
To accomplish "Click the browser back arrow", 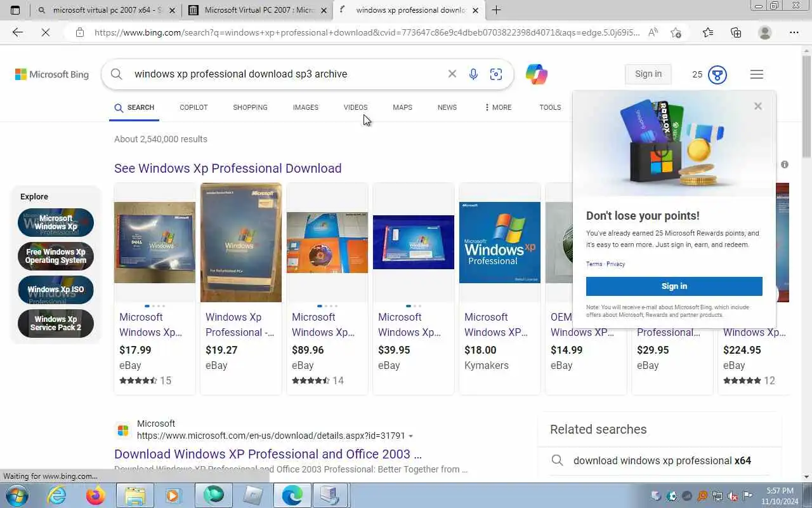I will [18, 32].
